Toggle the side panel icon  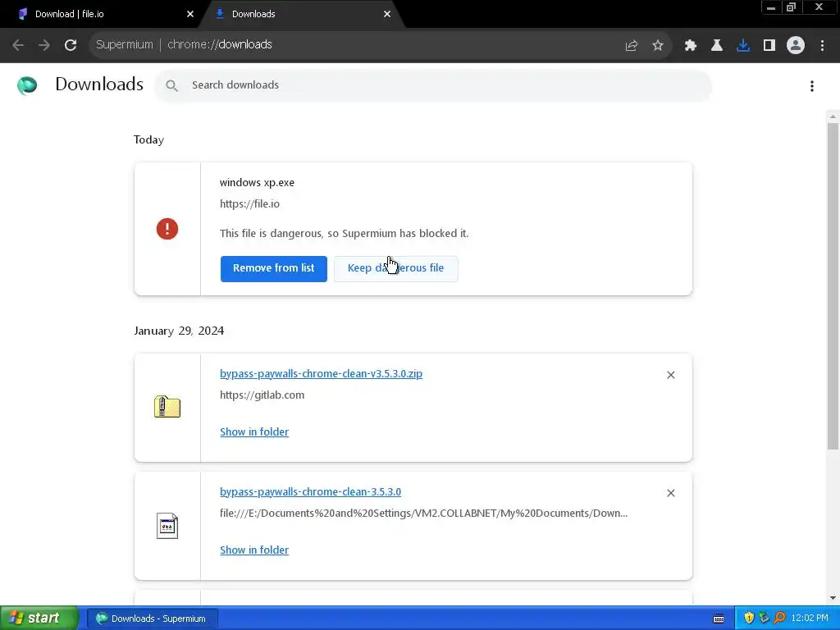(769, 46)
